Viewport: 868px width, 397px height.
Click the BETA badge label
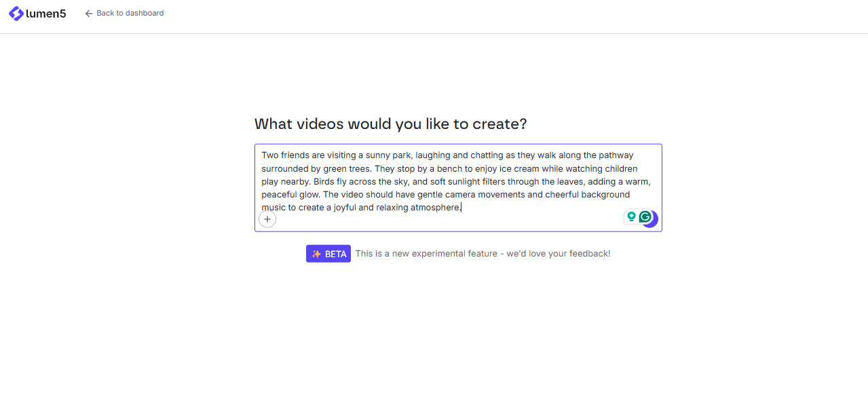point(335,254)
